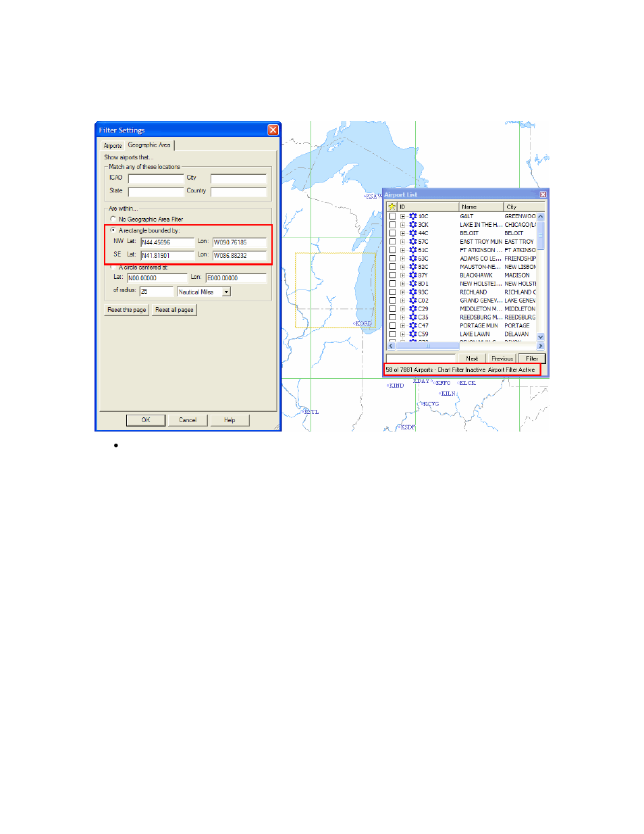Click the radius value field
This screenshot has height=834, width=644.
click(x=157, y=292)
